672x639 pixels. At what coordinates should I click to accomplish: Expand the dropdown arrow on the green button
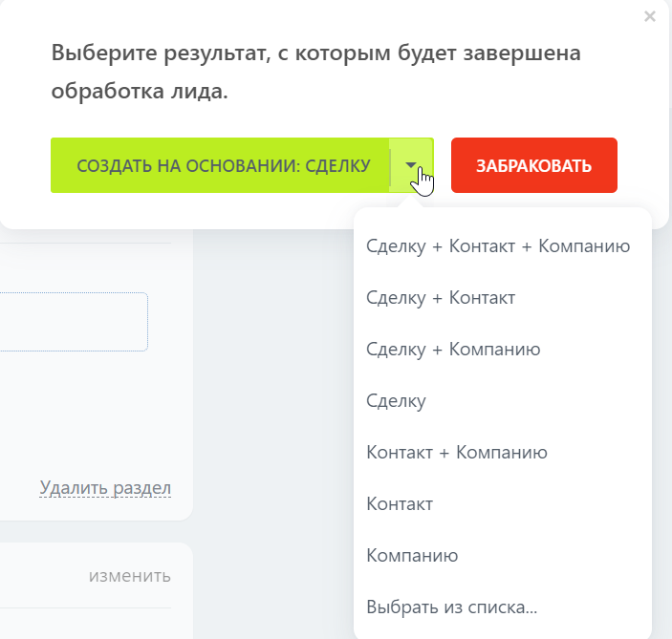coord(411,165)
